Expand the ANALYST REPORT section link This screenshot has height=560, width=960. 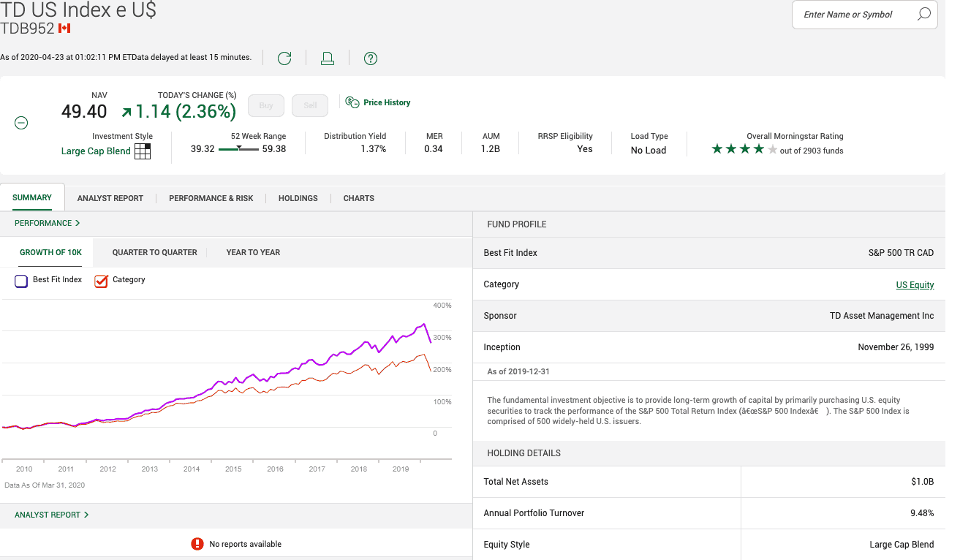click(x=52, y=515)
